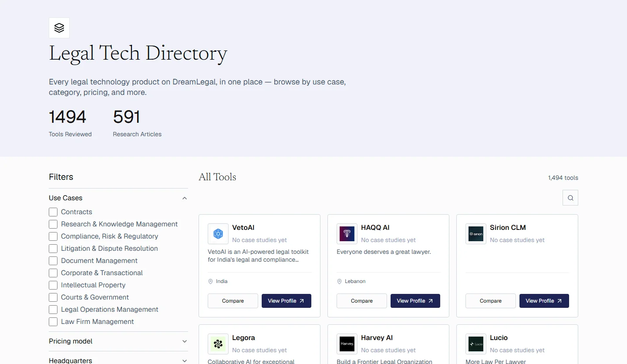Check the Contracts use case filter
This screenshot has width=627, height=364.
53,212
